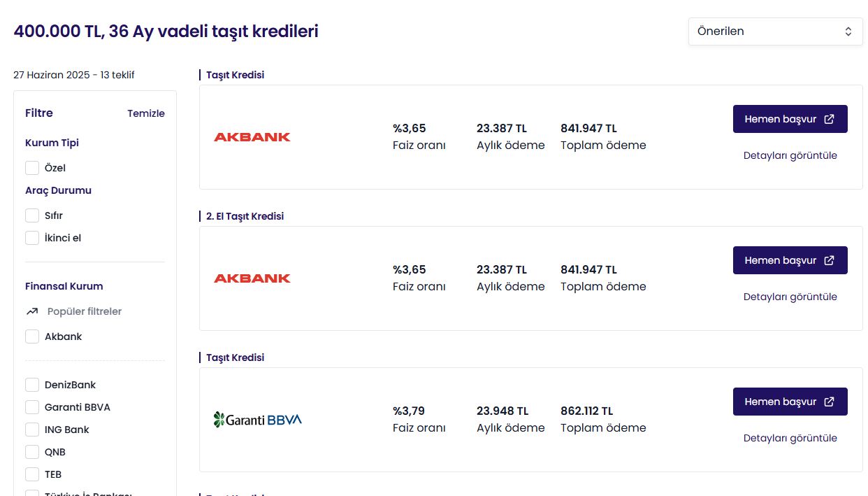Click the Akbank logo in first offer

(252, 137)
